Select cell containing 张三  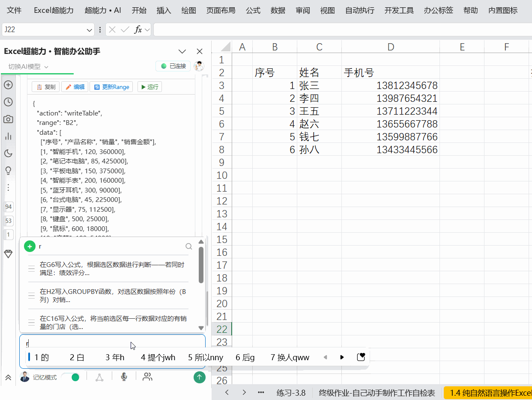[x=319, y=86]
